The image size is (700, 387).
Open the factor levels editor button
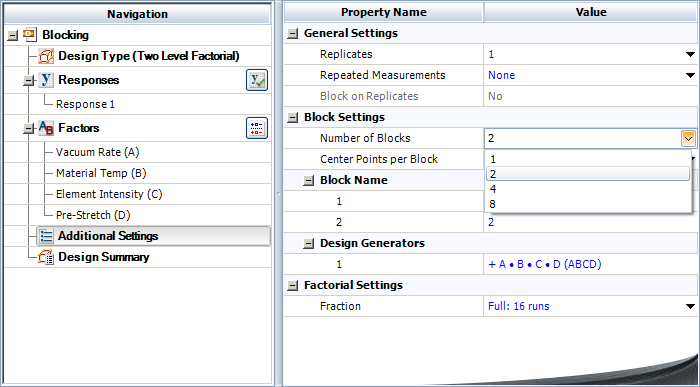tap(257, 128)
